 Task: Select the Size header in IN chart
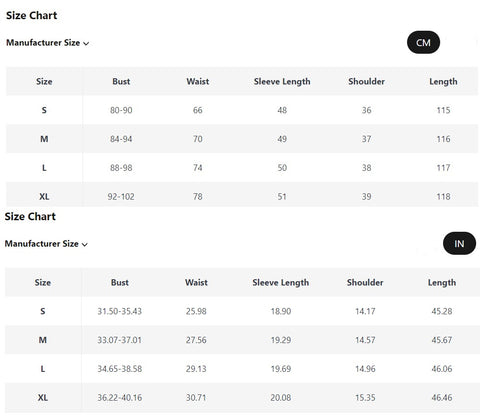43,282
